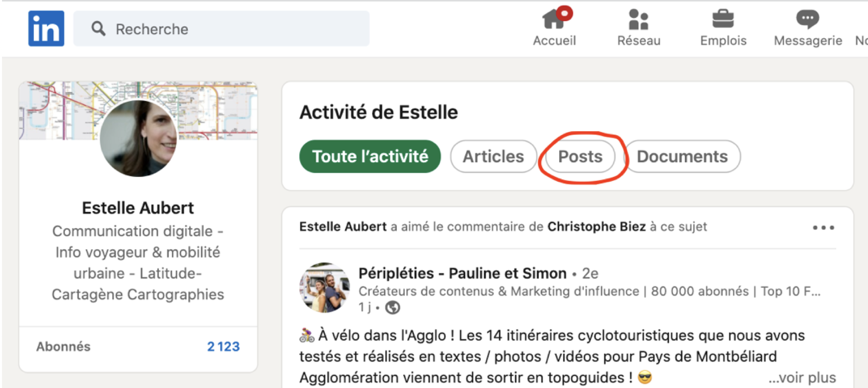The width and height of the screenshot is (868, 388).
Task: Open the Emplois briefcase icon
Action: pyautogui.click(x=723, y=20)
